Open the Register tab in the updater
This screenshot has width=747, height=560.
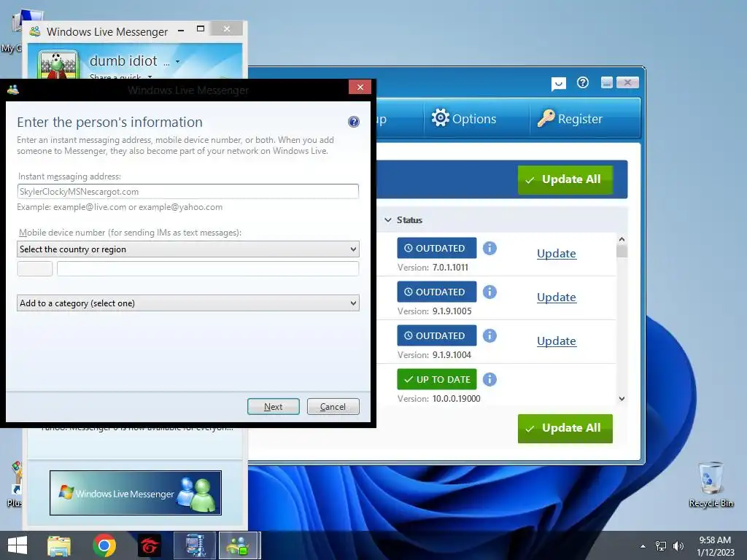pyautogui.click(x=570, y=119)
